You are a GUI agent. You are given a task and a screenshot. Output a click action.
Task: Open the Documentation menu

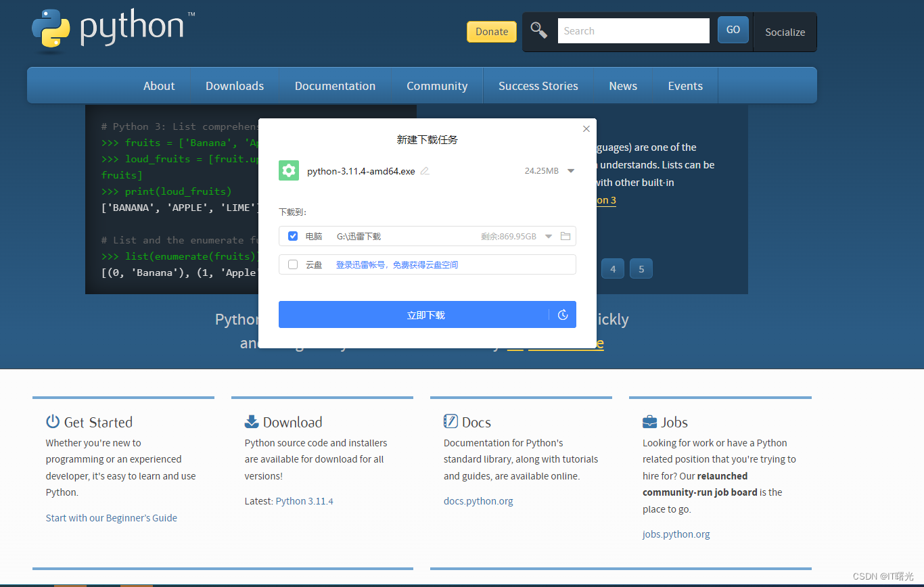335,86
